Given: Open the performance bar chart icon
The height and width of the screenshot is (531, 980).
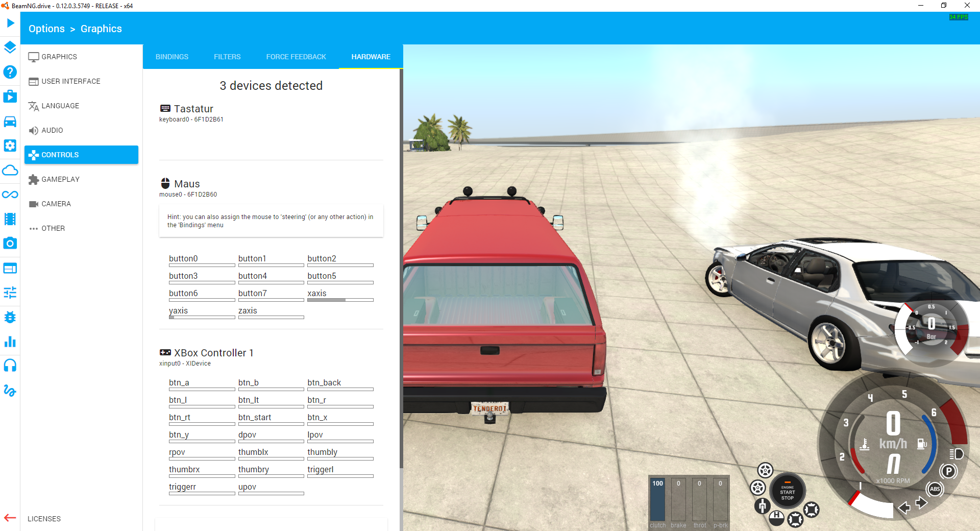Looking at the screenshot, I should (10, 342).
